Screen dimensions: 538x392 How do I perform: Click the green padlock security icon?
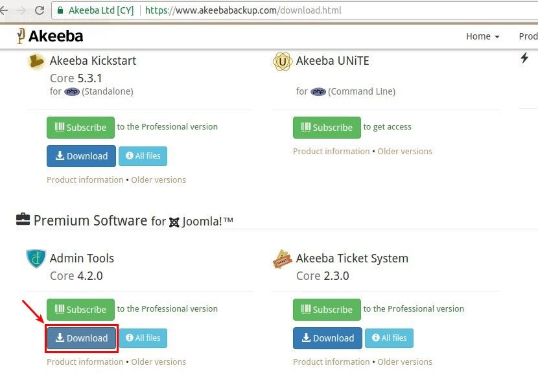[x=60, y=10]
